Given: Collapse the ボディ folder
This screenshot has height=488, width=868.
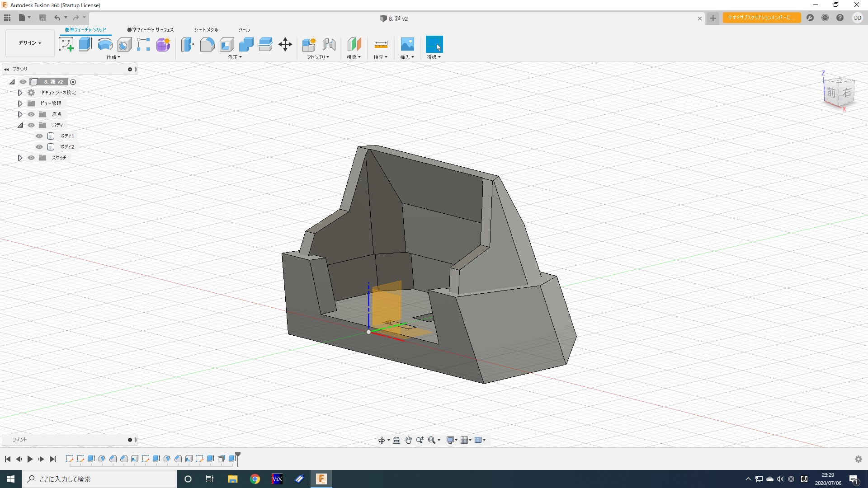Looking at the screenshot, I should point(20,125).
